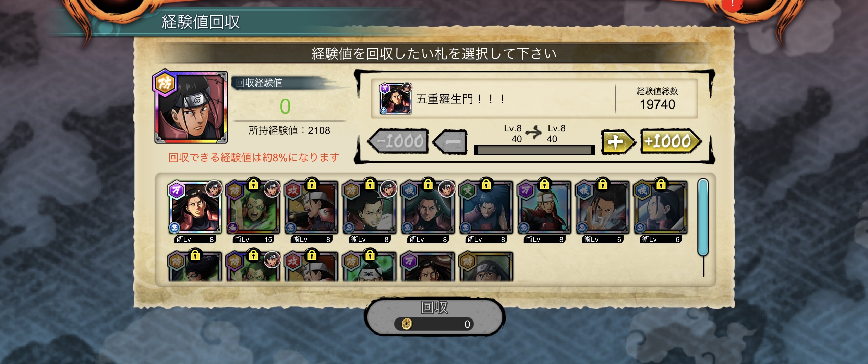Screen dimensions: 868x364
Task: Tap gold coin icon in 回収 button
Action: [x=407, y=324]
